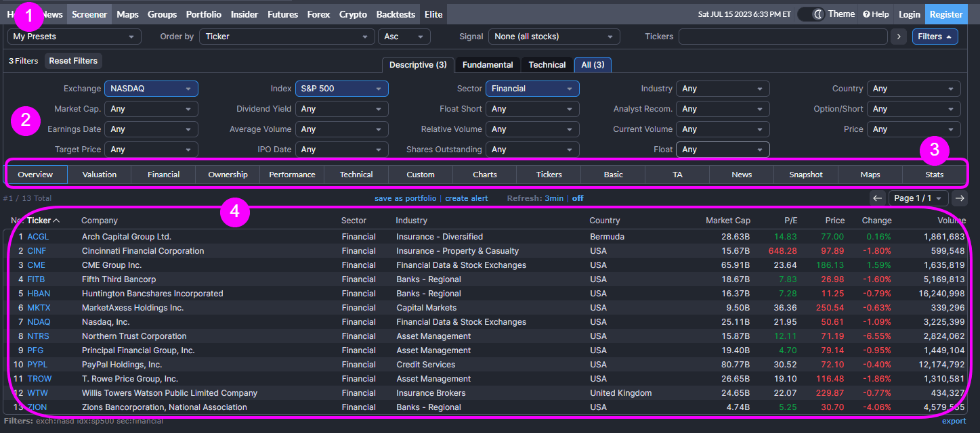
Task: Click the Register button
Action: [946, 14]
